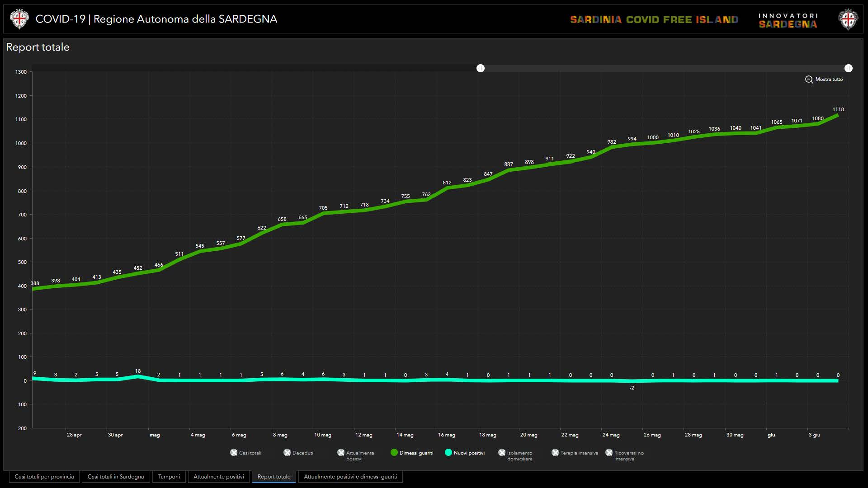Enable the Isolamento domiciliare legend item
The width and height of the screenshot is (868, 488).
(x=502, y=452)
